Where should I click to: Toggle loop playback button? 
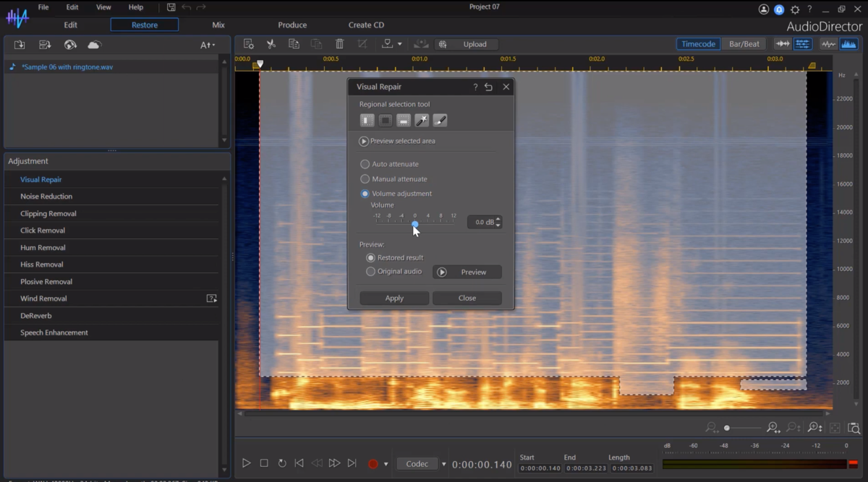(x=281, y=463)
